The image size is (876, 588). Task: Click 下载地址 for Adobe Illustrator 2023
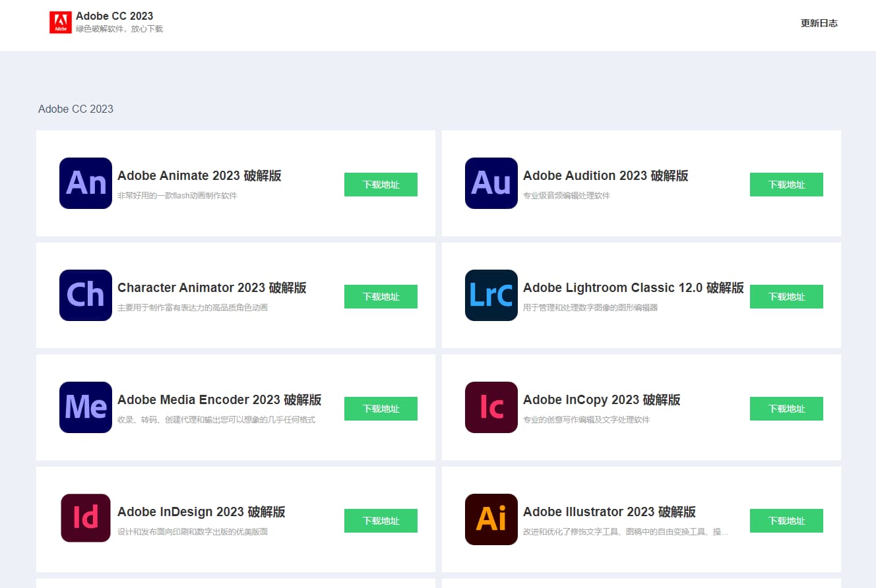point(786,521)
